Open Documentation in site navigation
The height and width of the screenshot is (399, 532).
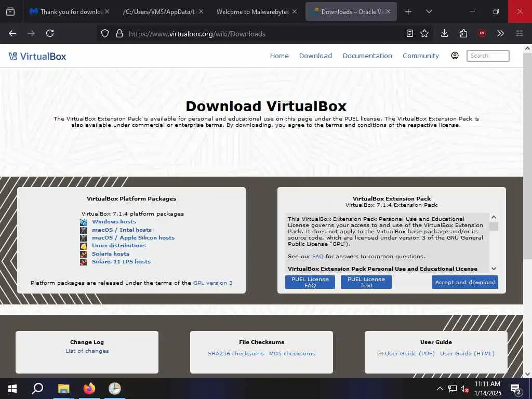(x=367, y=56)
